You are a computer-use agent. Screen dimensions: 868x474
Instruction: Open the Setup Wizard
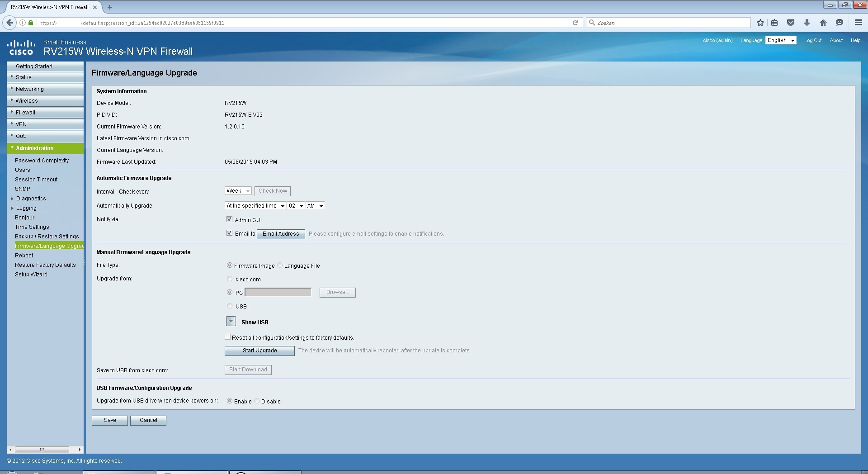31,275
